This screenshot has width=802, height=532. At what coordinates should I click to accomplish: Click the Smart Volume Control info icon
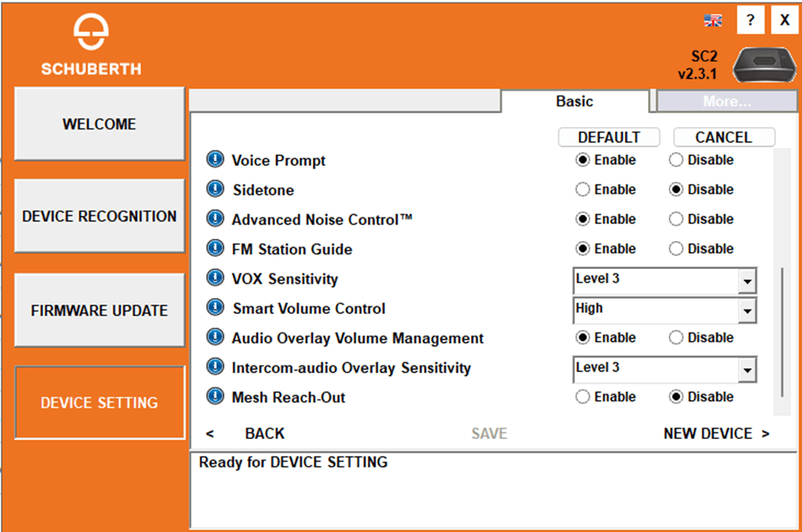pos(216,308)
